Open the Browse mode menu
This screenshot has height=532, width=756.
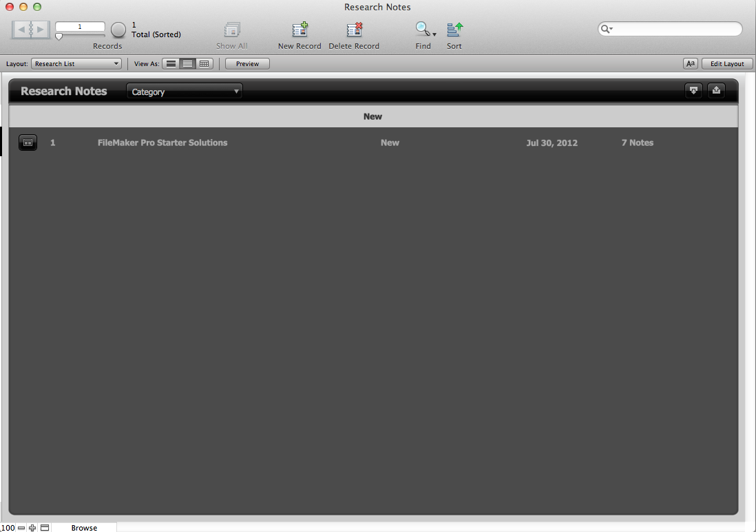tap(84, 527)
